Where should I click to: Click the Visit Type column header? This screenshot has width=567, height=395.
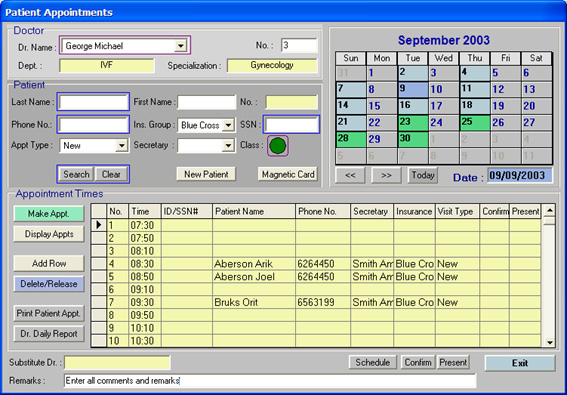457,211
